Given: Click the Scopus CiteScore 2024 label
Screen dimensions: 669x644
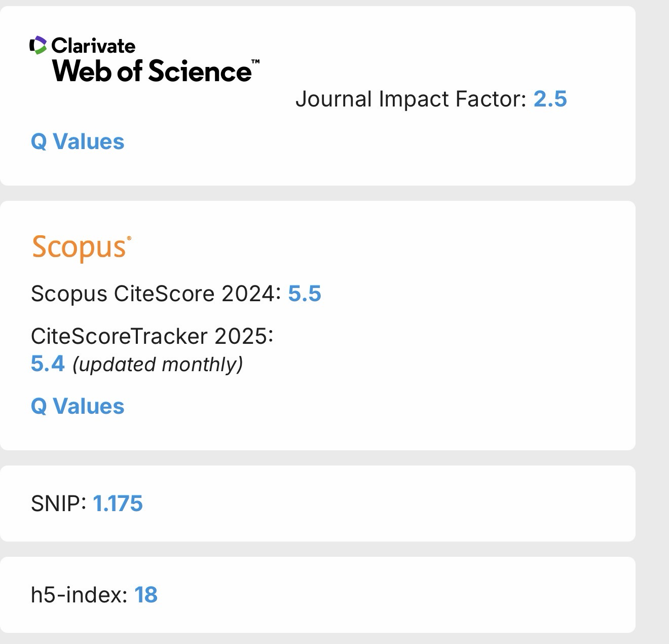Looking at the screenshot, I should (156, 294).
